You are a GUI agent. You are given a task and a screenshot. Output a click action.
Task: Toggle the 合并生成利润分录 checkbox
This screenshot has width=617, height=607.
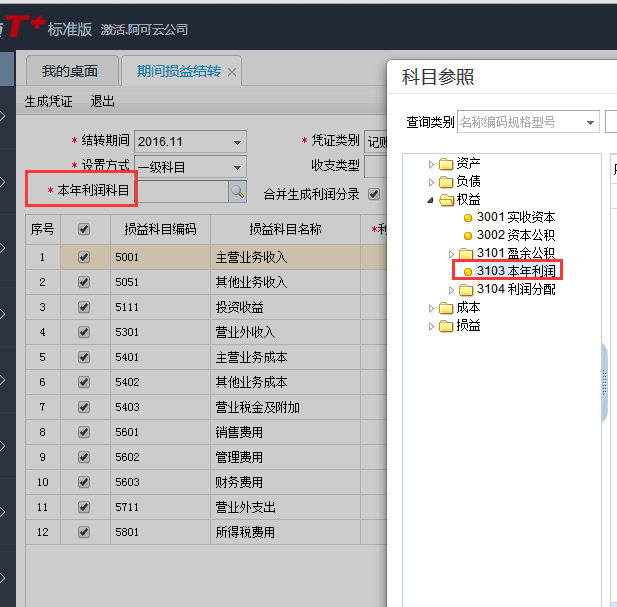[375, 194]
